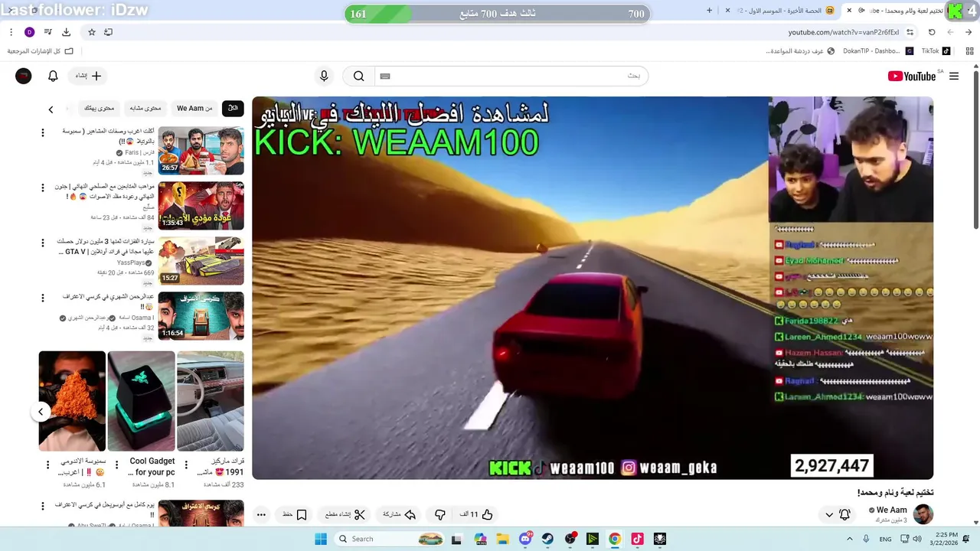Open Windows Start menu
980x551 pixels.
coord(321,539)
